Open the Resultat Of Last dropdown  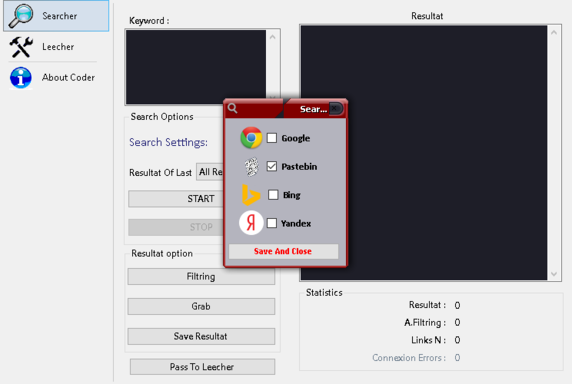[x=210, y=172]
